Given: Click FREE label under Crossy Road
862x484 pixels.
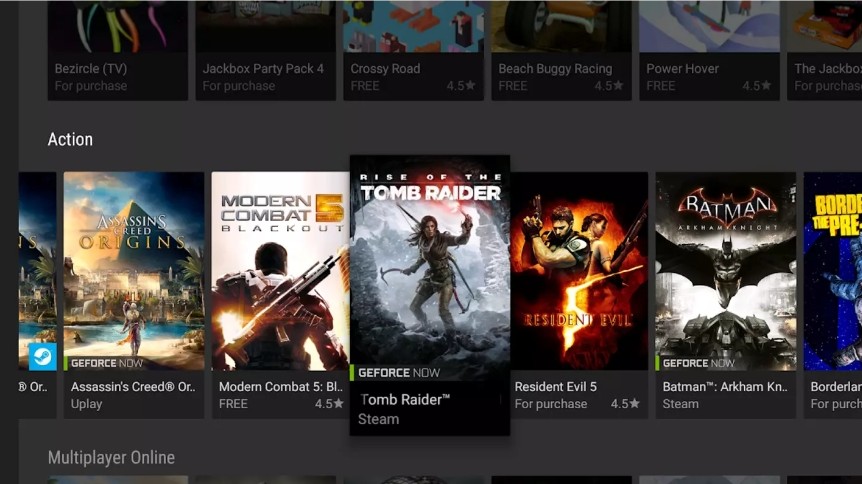Looking at the screenshot, I should [365, 86].
